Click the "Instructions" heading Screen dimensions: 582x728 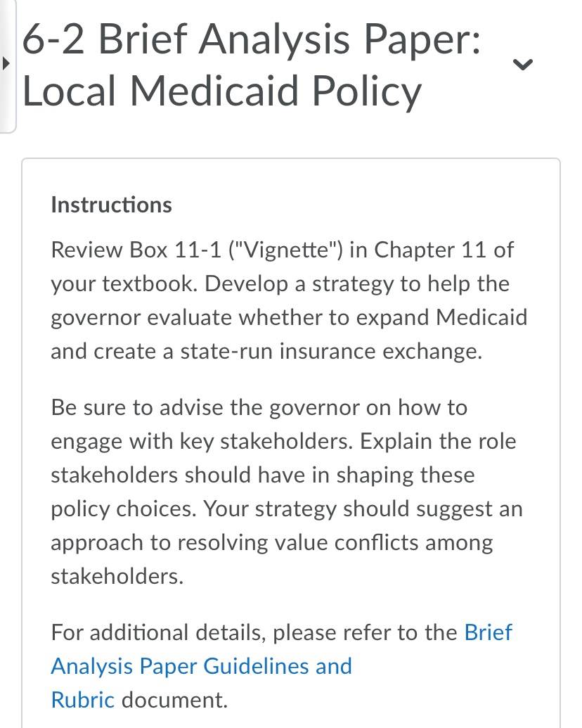point(111,205)
